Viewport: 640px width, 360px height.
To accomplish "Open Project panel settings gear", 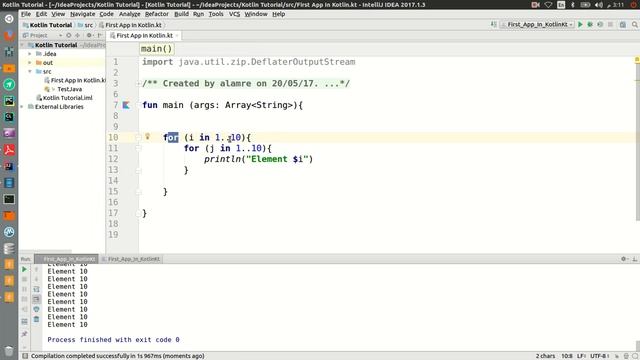I will coord(89,36).
